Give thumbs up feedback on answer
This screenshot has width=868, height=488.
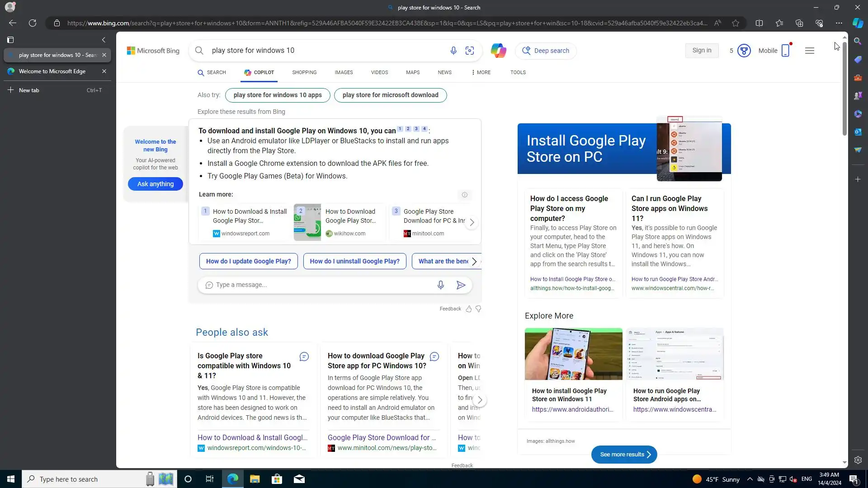point(469,309)
